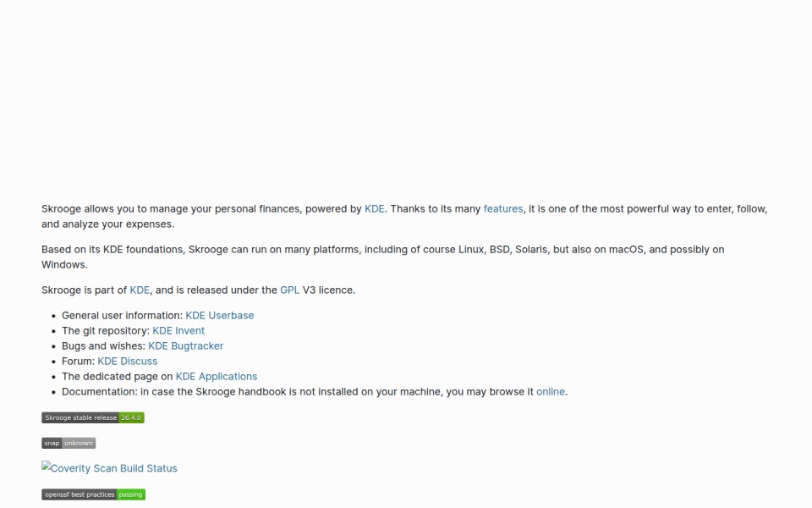The height and width of the screenshot is (508, 812).
Task: Open the features link
Action: coord(502,209)
